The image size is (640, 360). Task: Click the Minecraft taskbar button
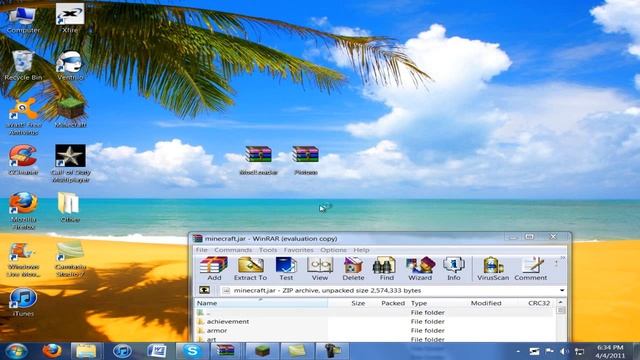pos(262,351)
